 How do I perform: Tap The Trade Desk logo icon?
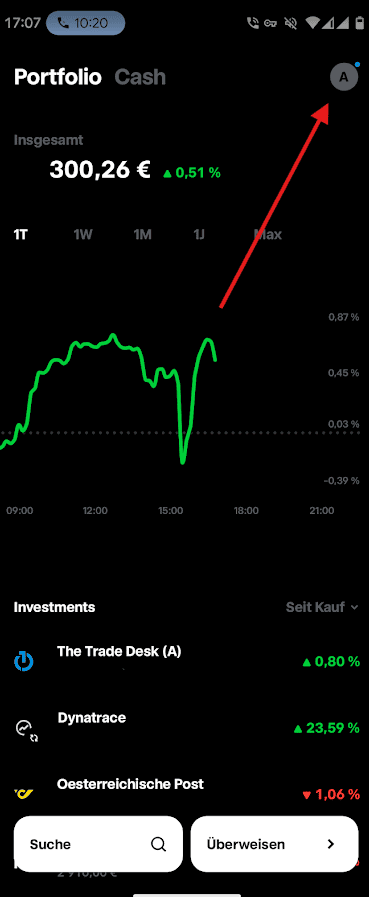[x=24, y=661]
